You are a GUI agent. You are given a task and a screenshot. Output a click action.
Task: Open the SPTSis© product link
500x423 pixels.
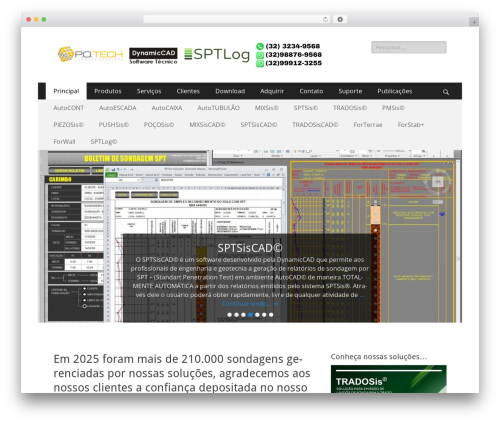coord(306,108)
